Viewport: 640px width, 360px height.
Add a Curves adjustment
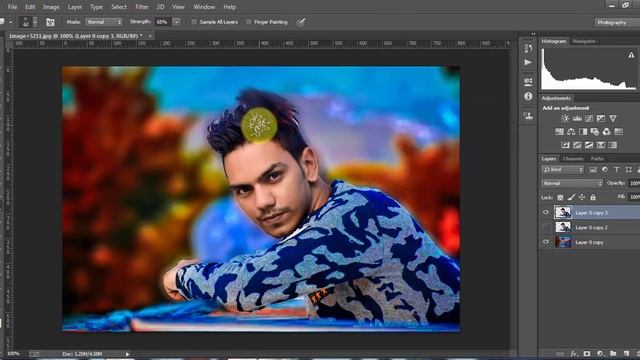coord(589,118)
